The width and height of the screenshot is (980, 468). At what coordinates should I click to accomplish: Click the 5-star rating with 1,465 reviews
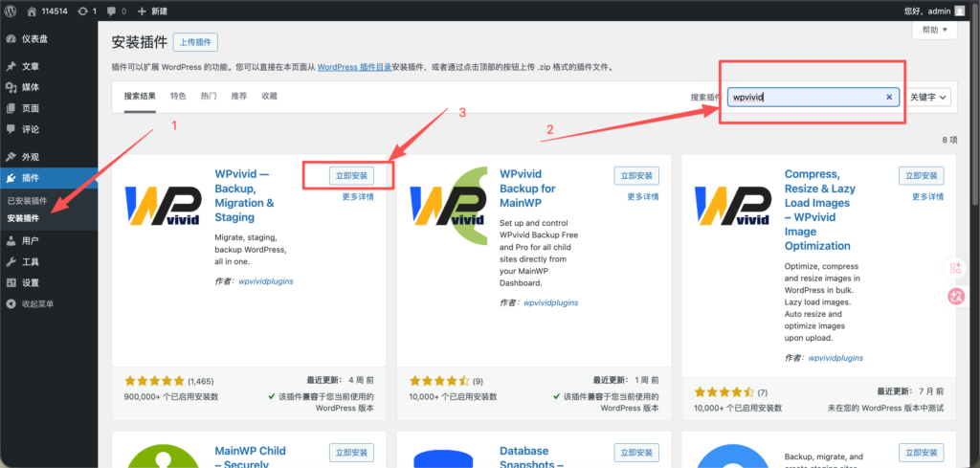point(154,381)
